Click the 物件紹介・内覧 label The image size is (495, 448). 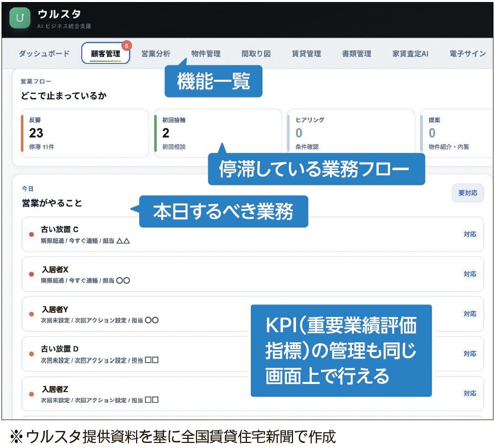click(x=449, y=147)
